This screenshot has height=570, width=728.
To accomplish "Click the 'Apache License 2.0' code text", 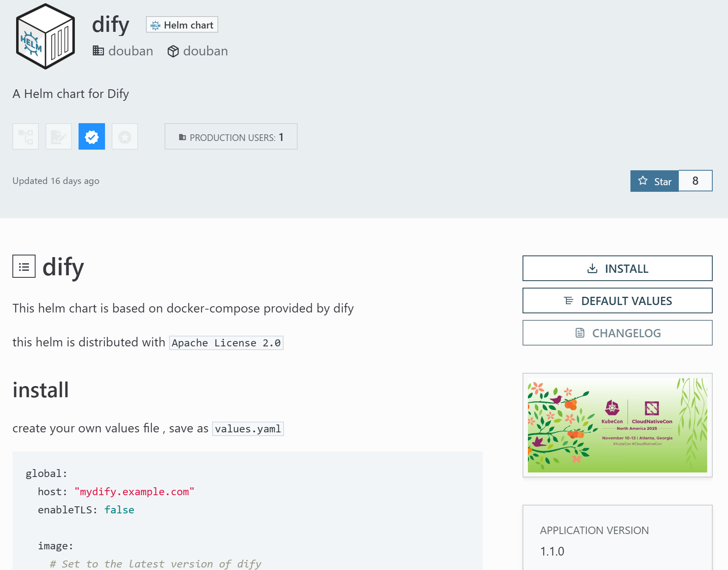I will click(x=226, y=343).
